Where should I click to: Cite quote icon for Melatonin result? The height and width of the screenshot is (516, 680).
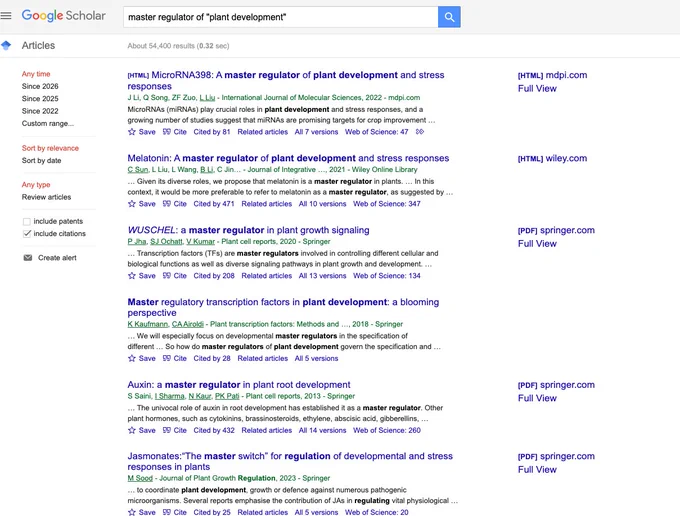[167, 204]
